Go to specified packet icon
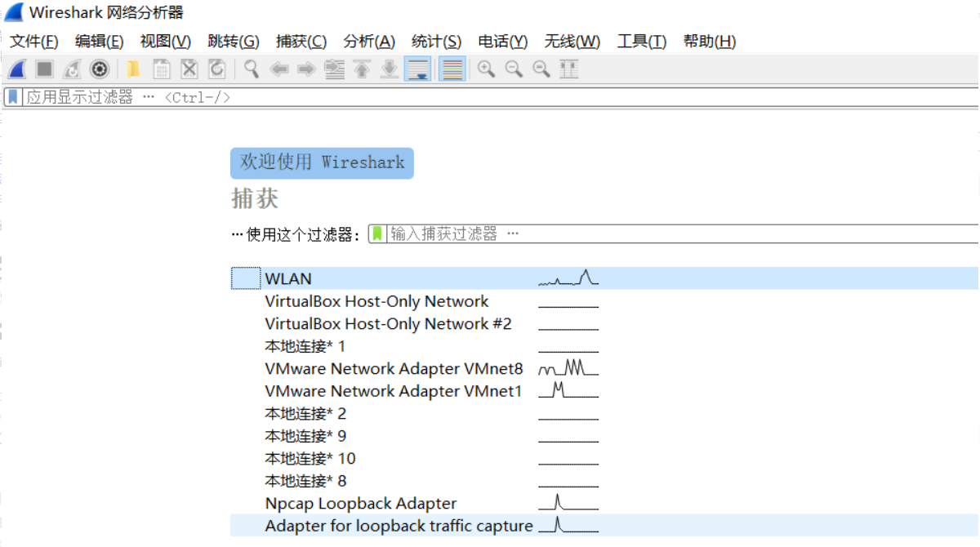The width and height of the screenshot is (980, 547). (x=334, y=69)
